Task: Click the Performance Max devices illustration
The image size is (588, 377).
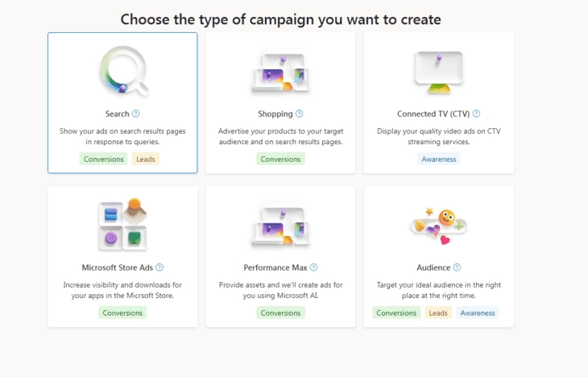Action: (x=280, y=226)
